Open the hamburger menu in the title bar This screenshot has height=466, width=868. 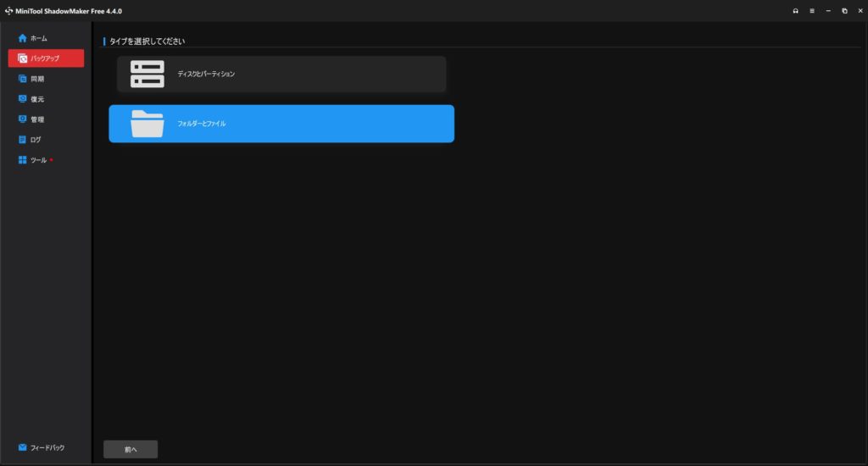[x=811, y=11]
